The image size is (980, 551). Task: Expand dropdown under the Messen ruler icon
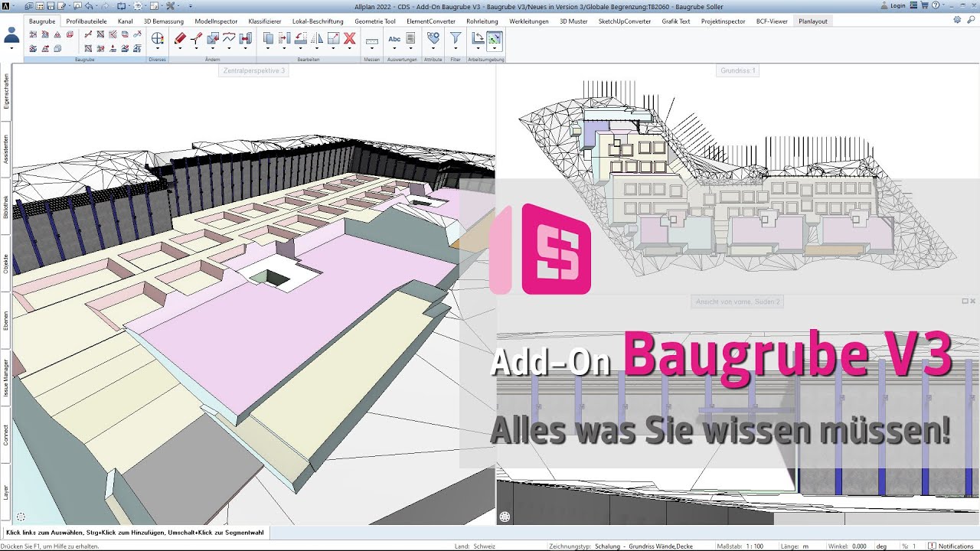pos(372,48)
